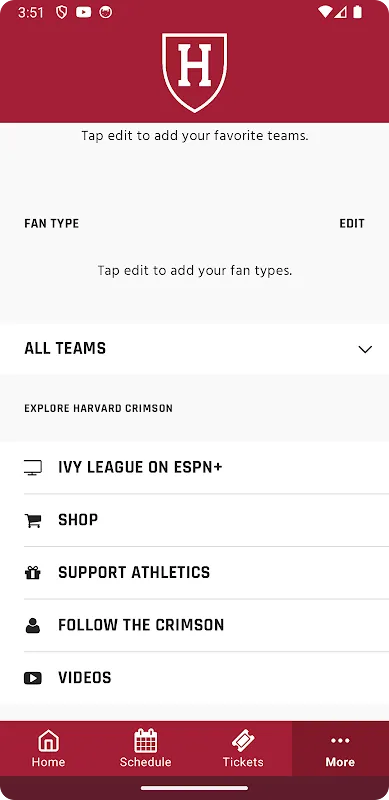Go to the VIDEOS entry
389x800 pixels.
(x=85, y=678)
